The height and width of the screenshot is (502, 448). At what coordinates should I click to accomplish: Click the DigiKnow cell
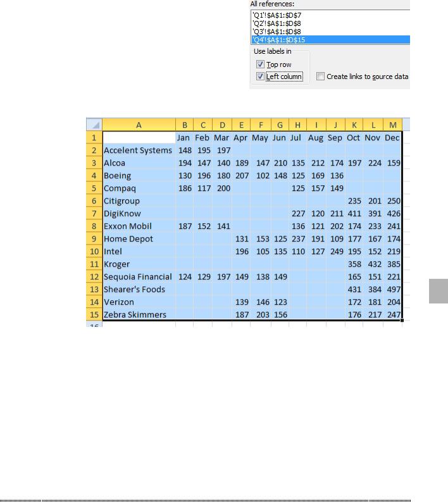click(139, 214)
